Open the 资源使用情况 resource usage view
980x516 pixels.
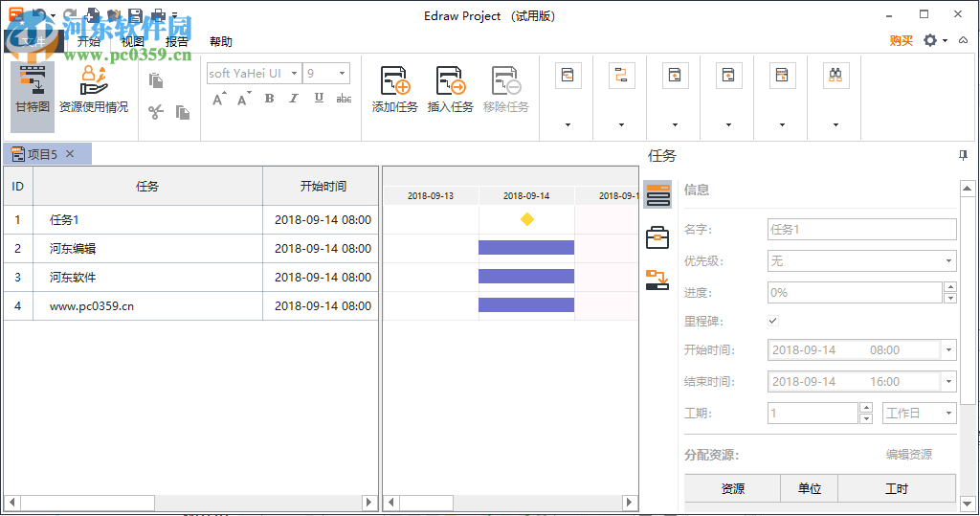click(94, 89)
